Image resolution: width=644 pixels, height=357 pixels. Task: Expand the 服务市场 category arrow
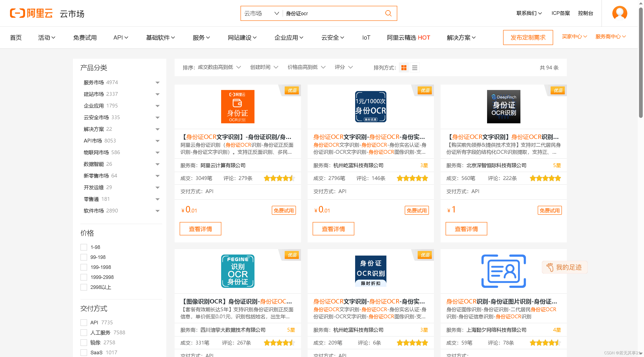157,83
